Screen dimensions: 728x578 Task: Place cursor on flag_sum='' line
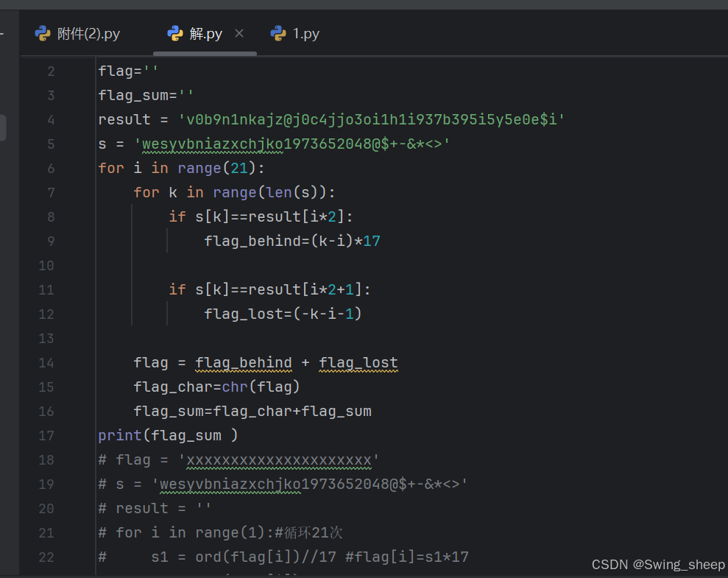click(146, 96)
